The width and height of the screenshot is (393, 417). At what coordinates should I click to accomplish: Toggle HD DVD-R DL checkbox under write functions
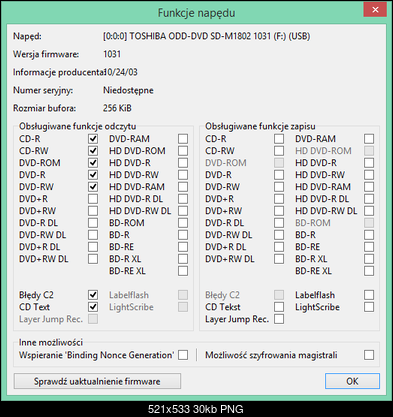(369, 199)
